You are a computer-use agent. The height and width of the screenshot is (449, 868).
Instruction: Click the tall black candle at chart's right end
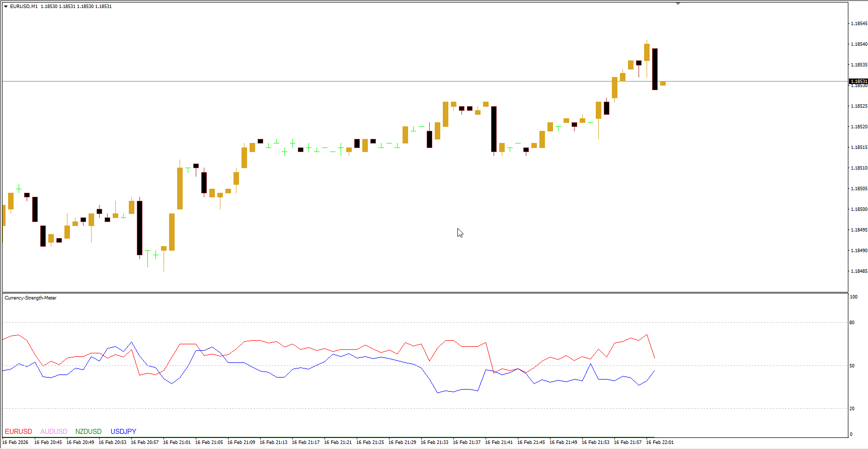tap(655, 69)
